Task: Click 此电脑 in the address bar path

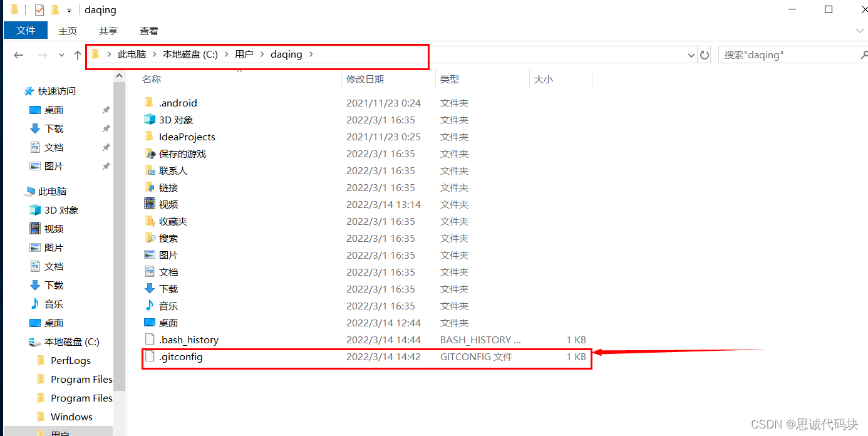Action: point(132,54)
